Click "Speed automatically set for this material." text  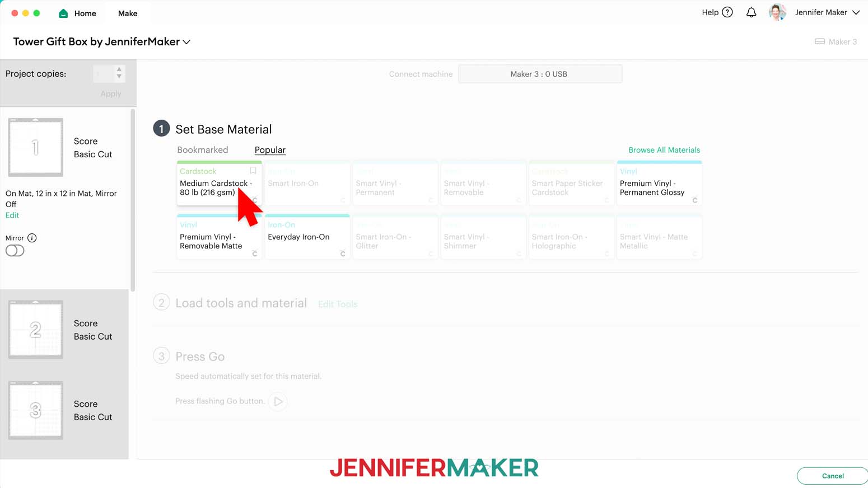click(249, 376)
